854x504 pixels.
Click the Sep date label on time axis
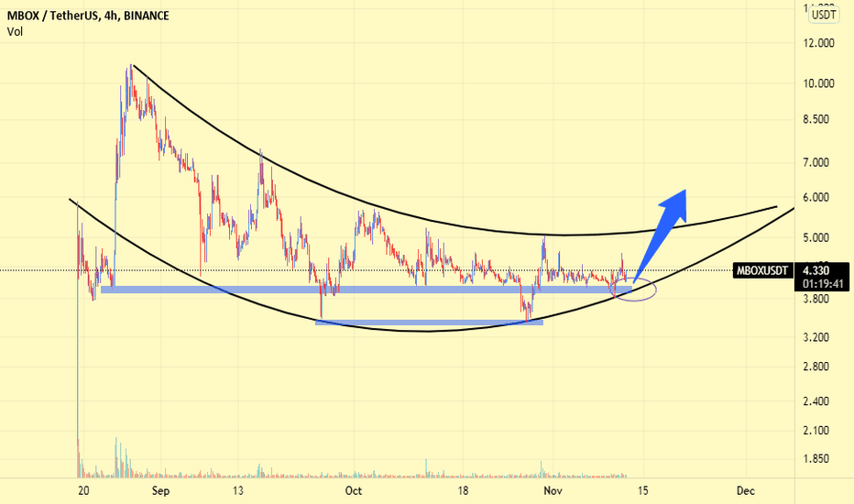tap(160, 491)
